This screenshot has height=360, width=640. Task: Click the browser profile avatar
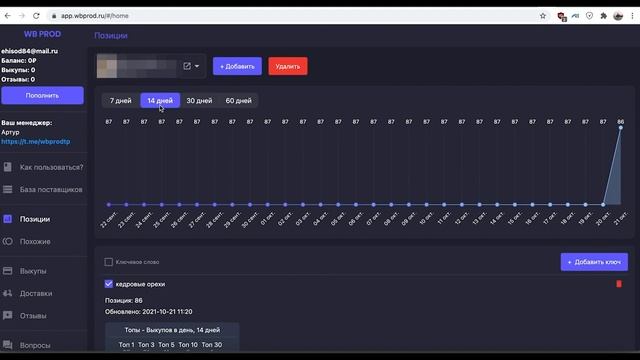pyautogui.click(x=618, y=16)
